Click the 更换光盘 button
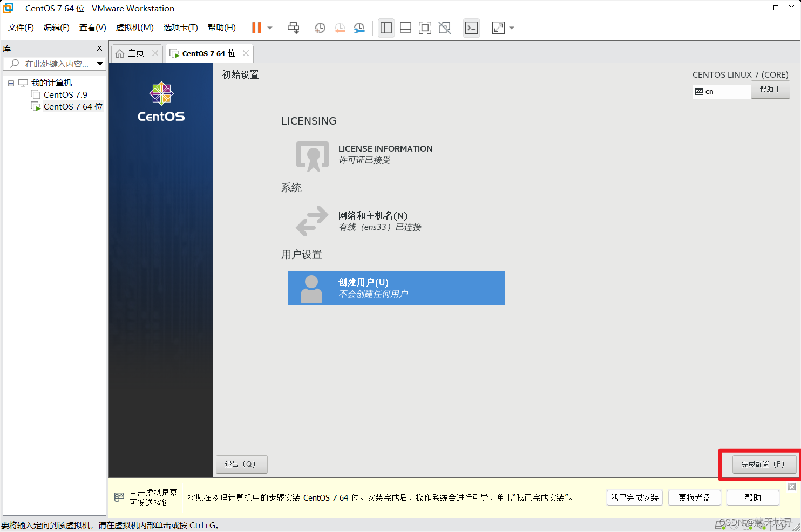 point(695,497)
